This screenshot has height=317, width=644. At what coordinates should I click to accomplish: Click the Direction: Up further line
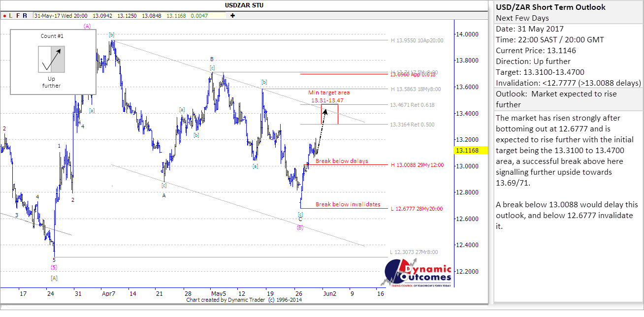pyautogui.click(x=533, y=62)
